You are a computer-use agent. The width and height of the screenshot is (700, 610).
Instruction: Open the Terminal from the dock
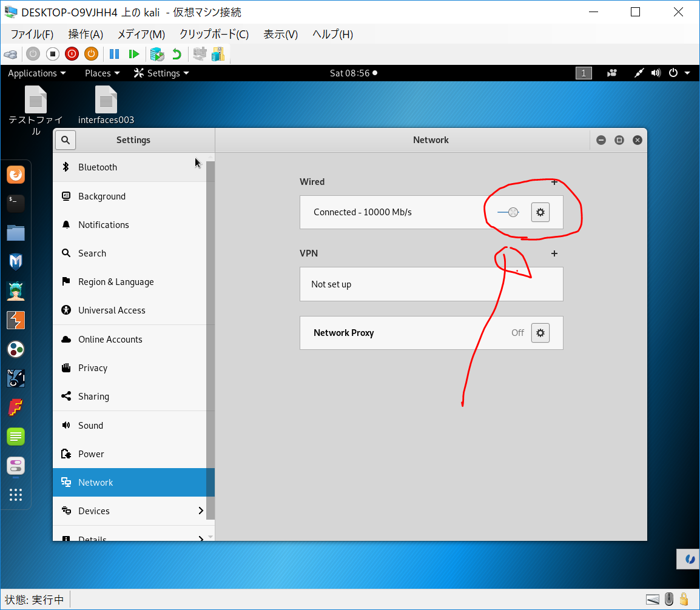[x=16, y=204]
